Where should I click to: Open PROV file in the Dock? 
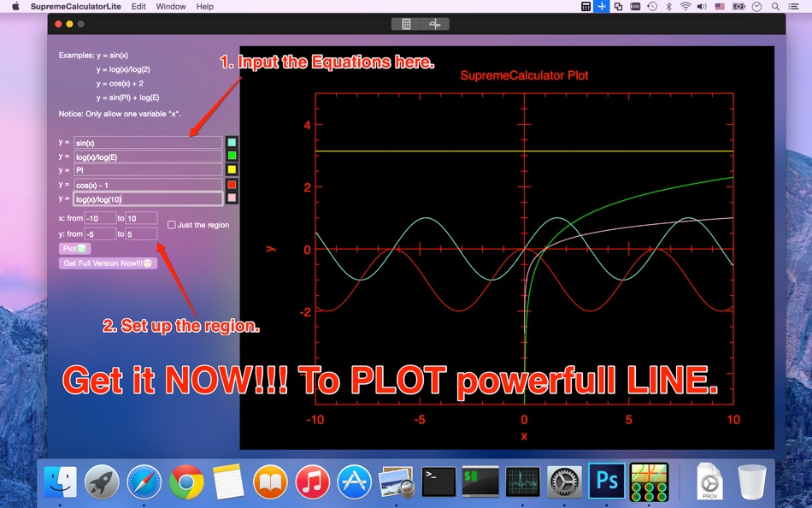click(709, 482)
